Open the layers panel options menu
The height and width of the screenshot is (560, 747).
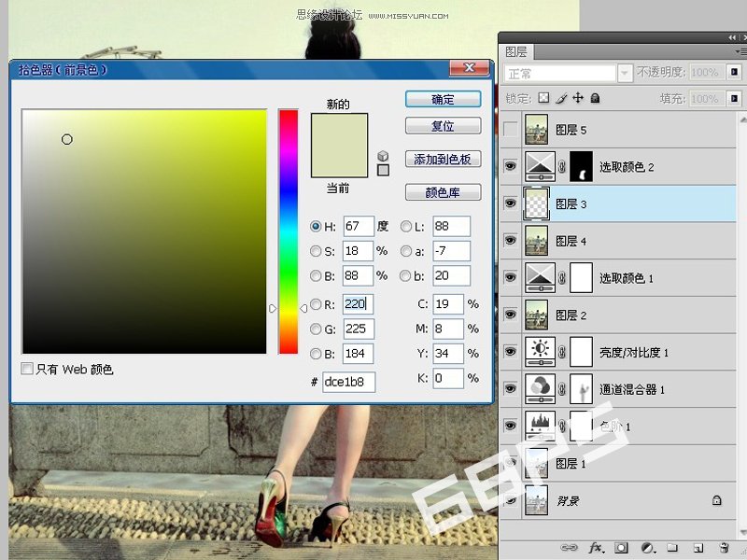click(x=740, y=51)
